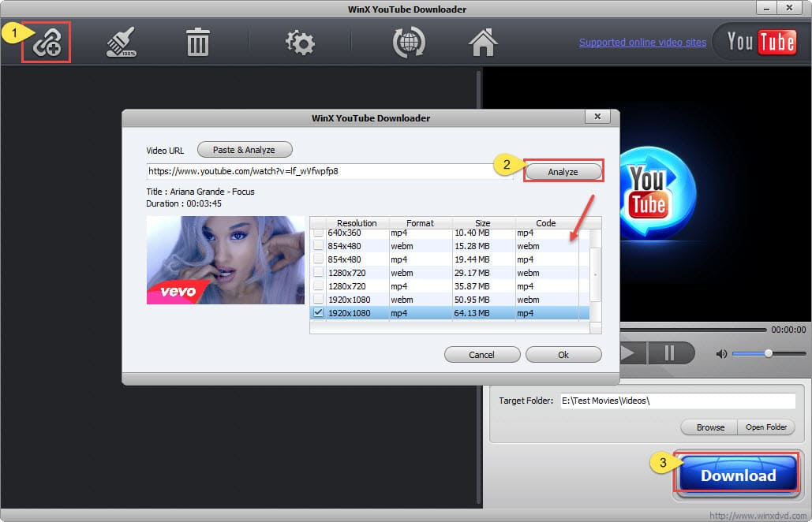Image resolution: width=812 pixels, height=522 pixels.
Task: Click the YouTube logo in the toolbar
Action: [761, 42]
